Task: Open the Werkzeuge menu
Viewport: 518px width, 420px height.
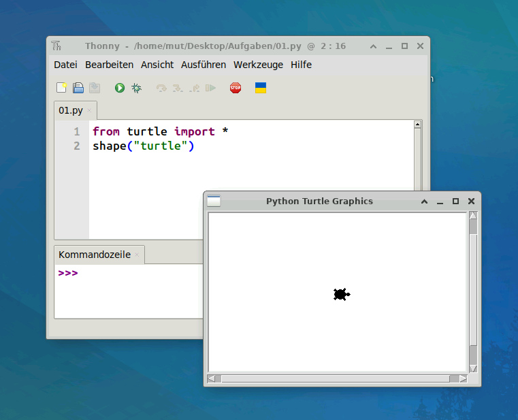Action: click(x=258, y=65)
